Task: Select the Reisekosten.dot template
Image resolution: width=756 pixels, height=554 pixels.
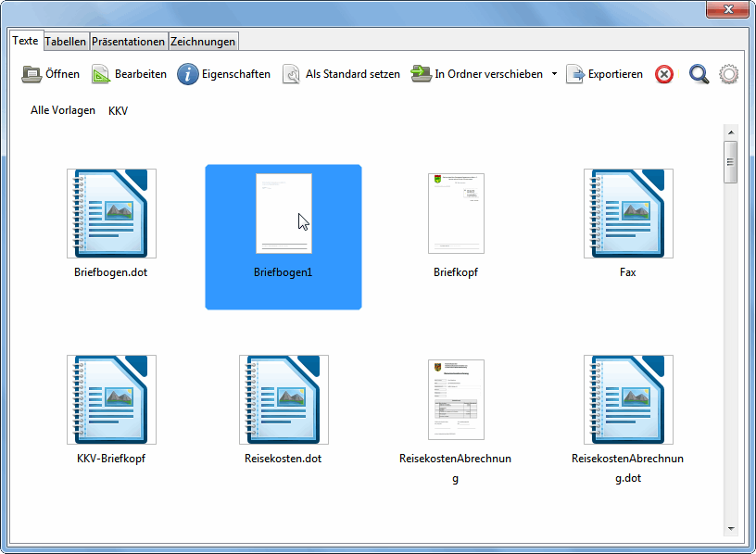Action: click(283, 399)
